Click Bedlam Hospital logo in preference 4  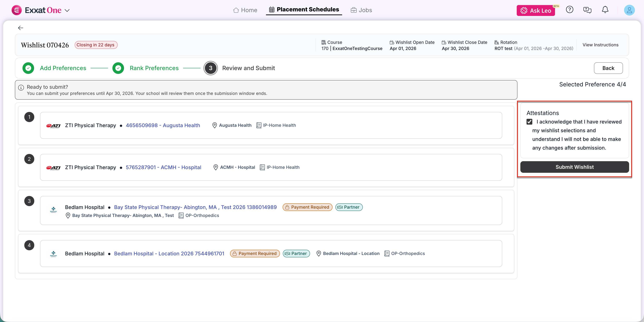53,254
